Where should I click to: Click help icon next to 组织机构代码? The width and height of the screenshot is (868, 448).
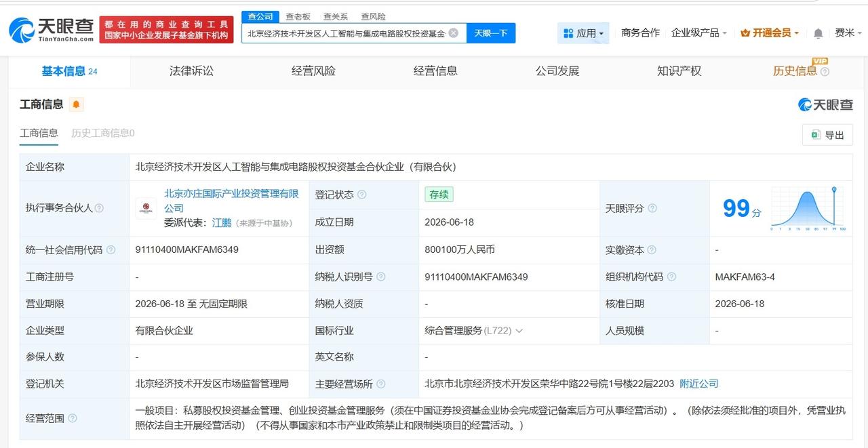[x=671, y=277]
